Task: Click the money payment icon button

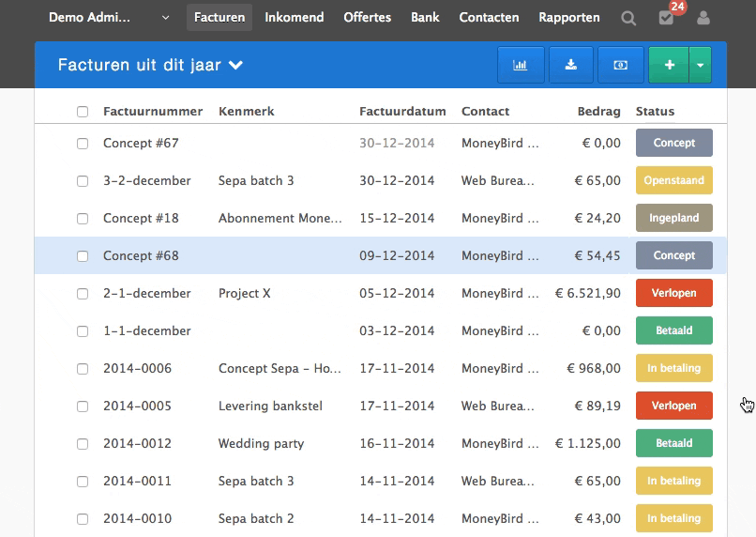Action: [621, 65]
